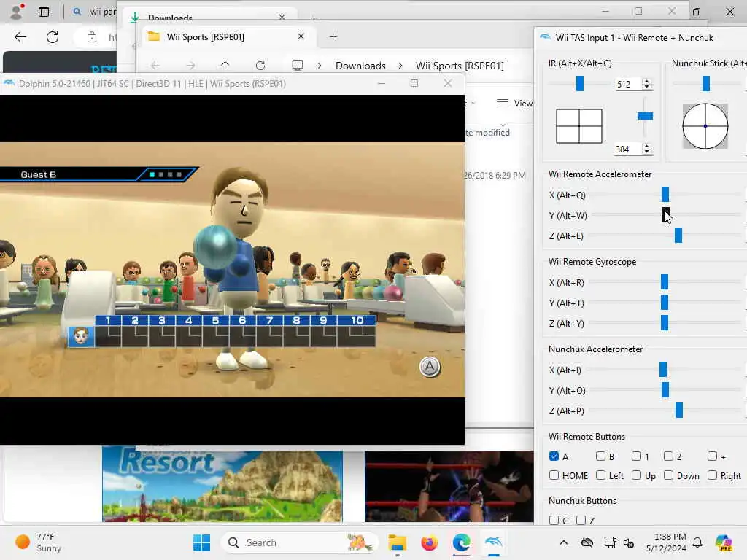Click the Mii player icon on scoreboard
Image resolution: width=747 pixels, height=560 pixels.
click(x=81, y=336)
